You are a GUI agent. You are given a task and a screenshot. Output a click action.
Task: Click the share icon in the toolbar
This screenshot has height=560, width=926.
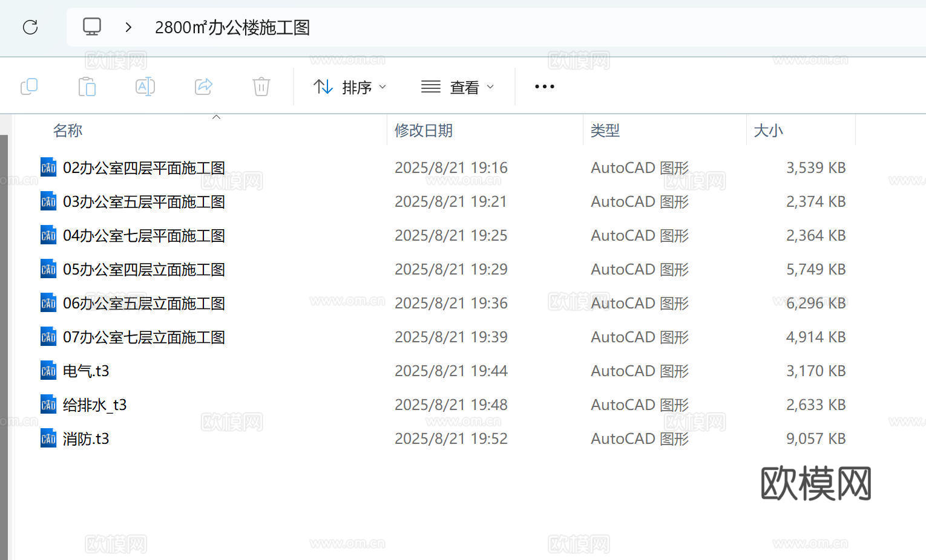pyautogui.click(x=203, y=86)
